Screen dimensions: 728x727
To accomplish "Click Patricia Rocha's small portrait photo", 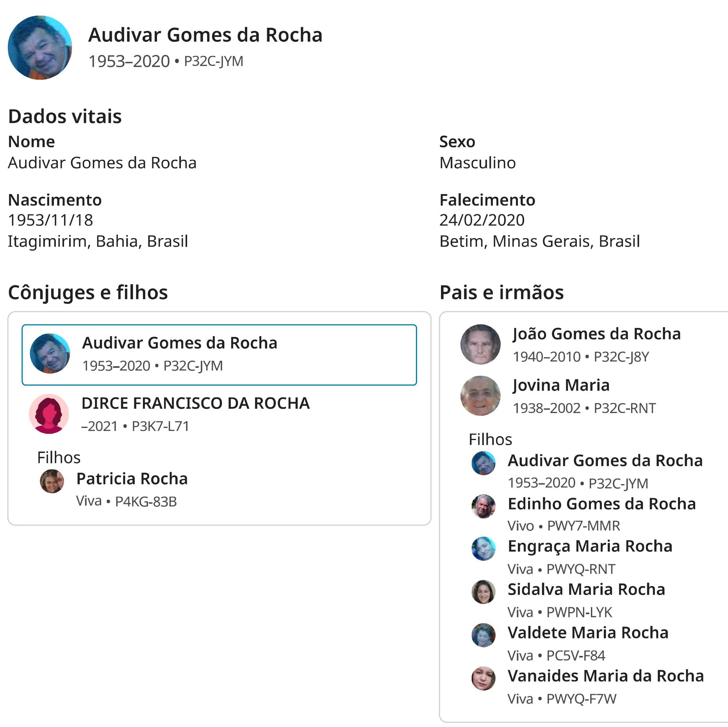I will pyautogui.click(x=52, y=481).
